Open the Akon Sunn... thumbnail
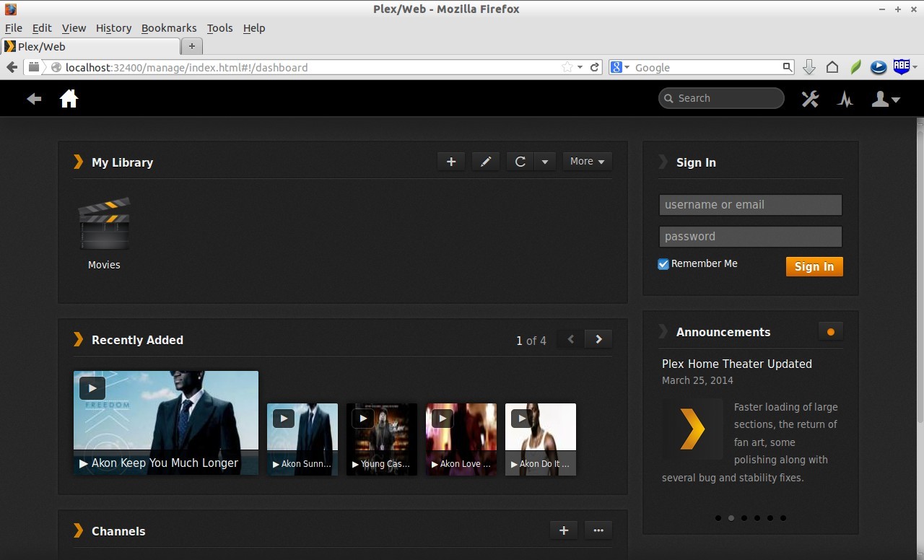 (302, 439)
